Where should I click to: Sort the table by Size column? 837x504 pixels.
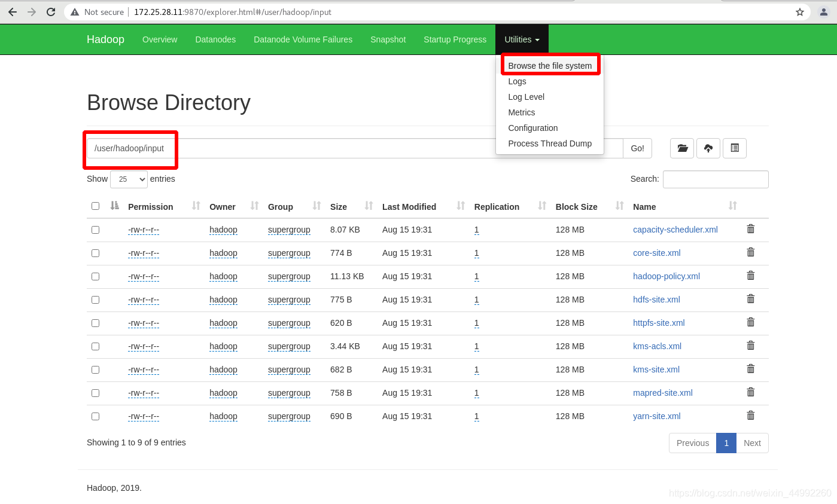pyautogui.click(x=351, y=207)
